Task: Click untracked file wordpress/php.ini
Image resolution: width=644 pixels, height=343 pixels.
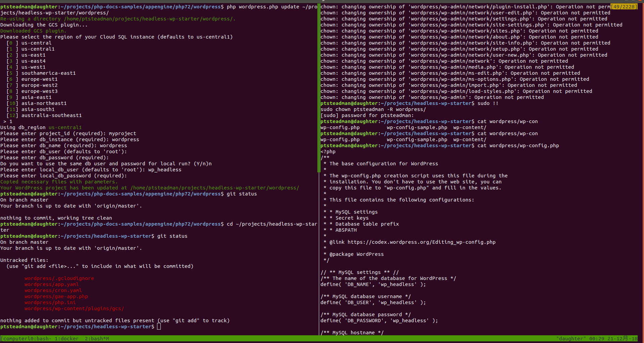Action: pos(50,302)
